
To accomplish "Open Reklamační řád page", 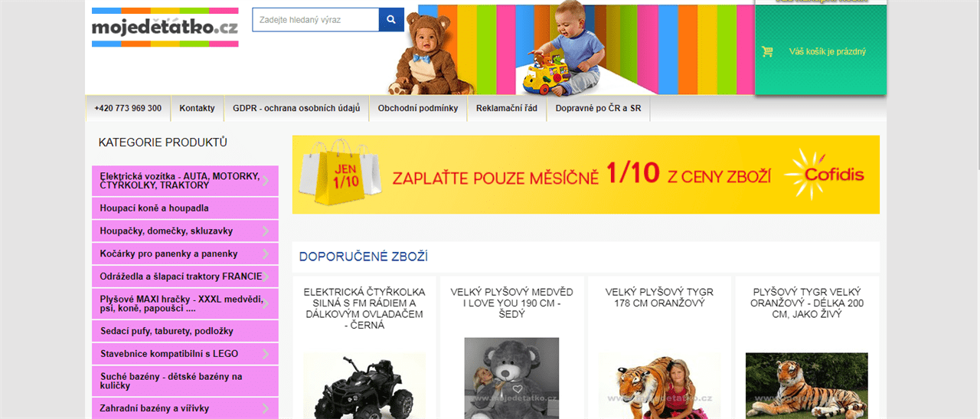I will coord(507,108).
